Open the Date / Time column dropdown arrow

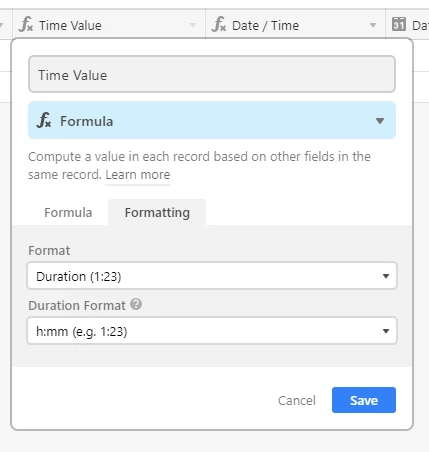[373, 25]
